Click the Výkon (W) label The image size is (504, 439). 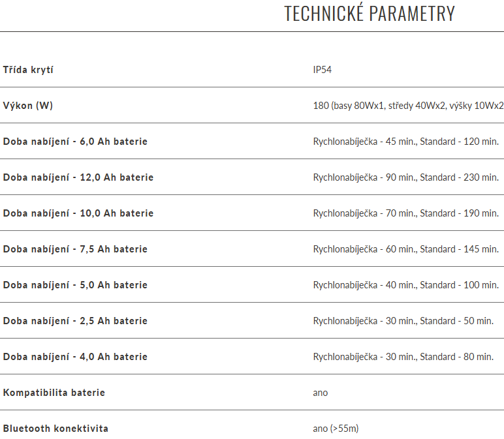pyautogui.click(x=28, y=106)
